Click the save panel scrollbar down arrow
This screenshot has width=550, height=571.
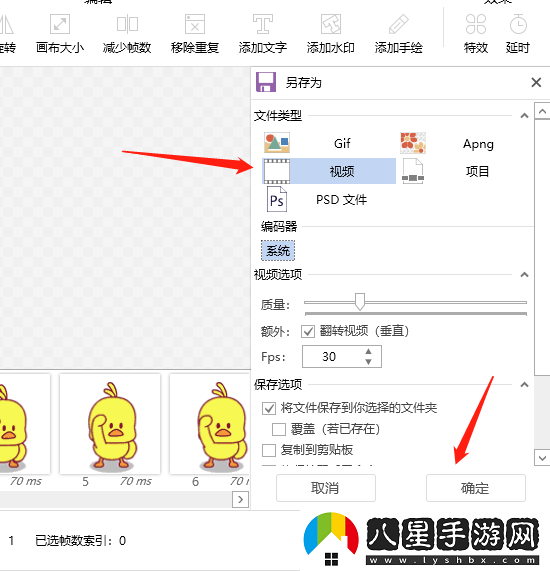tap(542, 458)
